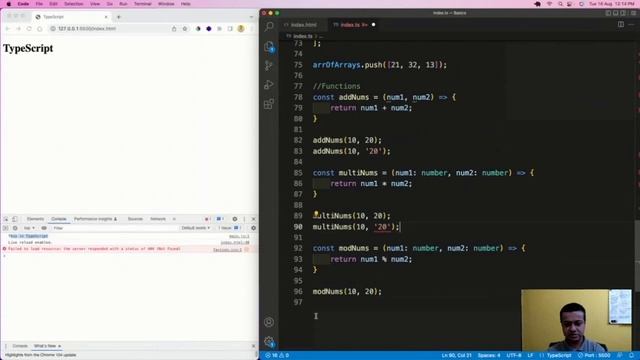Click the LF end-of-line status item

point(530,356)
